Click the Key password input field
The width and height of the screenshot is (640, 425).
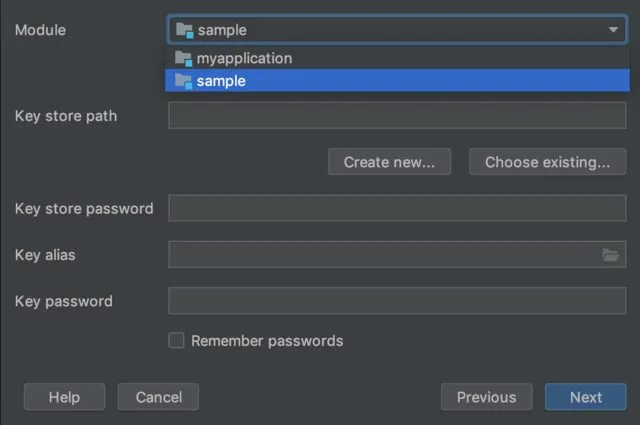pyautogui.click(x=397, y=301)
